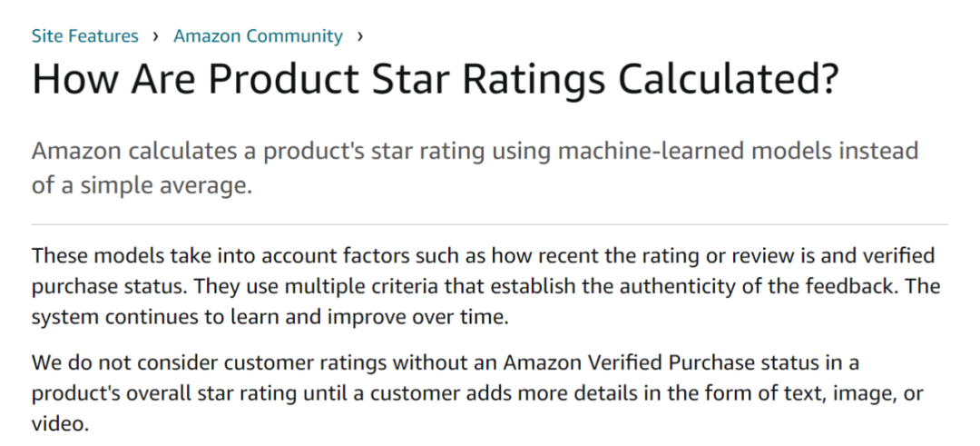Click the 'How Are Product Star Ratings Calculated?' heading
The image size is (980, 446).
(x=435, y=79)
